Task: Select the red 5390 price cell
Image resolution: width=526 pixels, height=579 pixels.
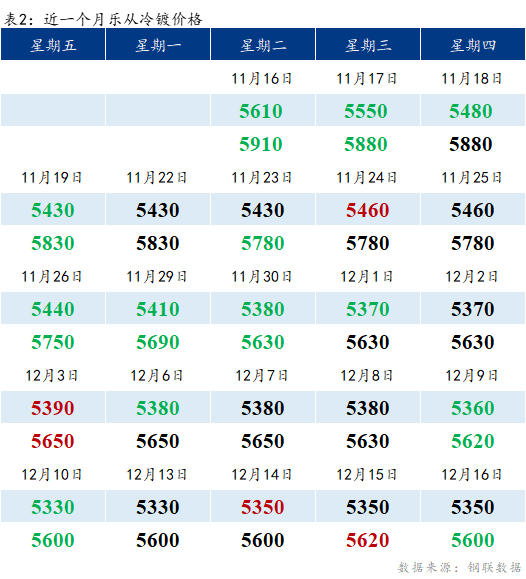Action: point(53,408)
